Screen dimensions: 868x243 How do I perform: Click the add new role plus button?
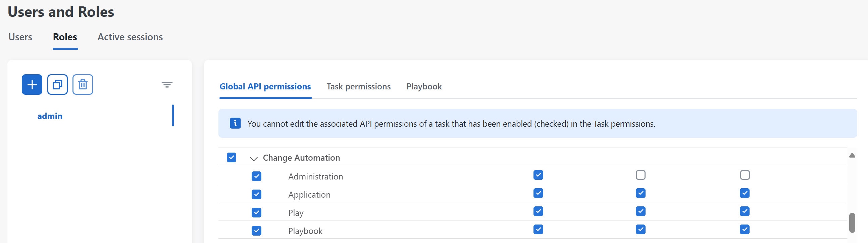(x=32, y=84)
